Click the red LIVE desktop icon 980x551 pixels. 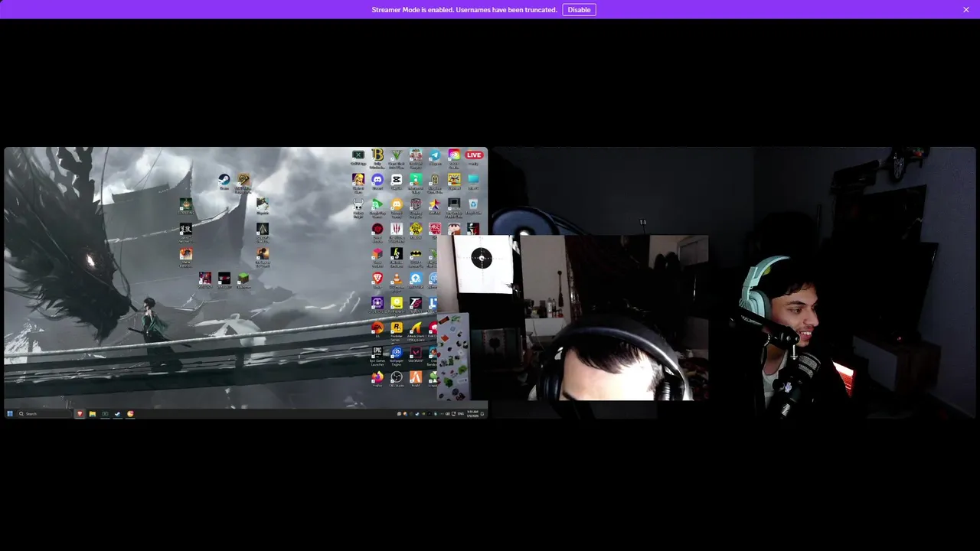[x=474, y=155]
